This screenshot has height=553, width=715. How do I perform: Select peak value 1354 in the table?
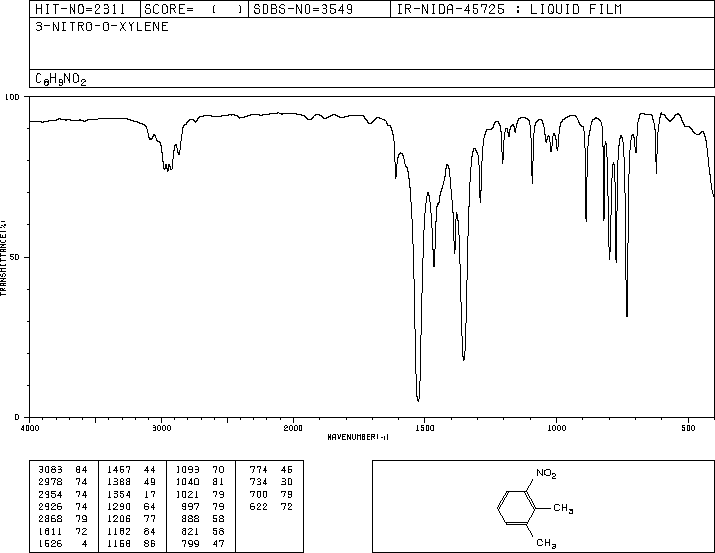pos(119,494)
